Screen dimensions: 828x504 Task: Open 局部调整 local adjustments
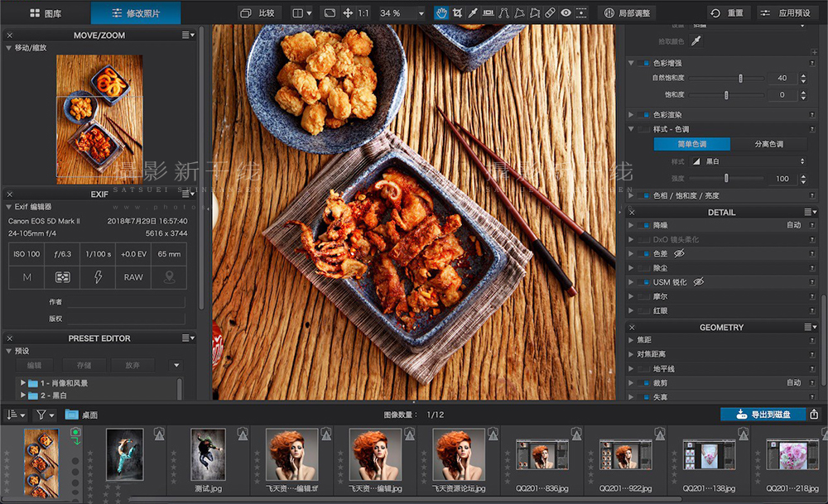point(628,13)
